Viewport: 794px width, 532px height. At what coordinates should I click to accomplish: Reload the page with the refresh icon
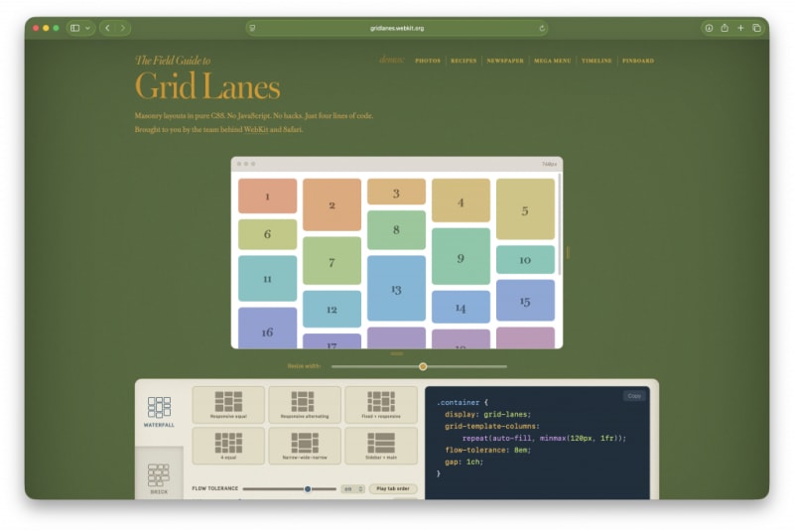pyautogui.click(x=541, y=29)
